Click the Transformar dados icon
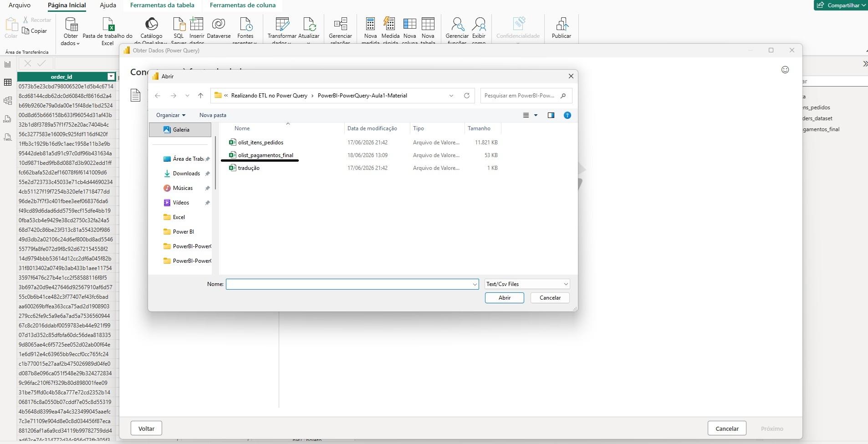 click(282, 24)
